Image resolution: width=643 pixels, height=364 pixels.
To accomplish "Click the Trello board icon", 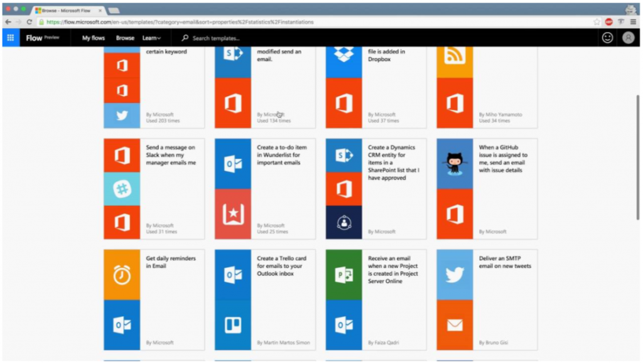I will coord(233,325).
